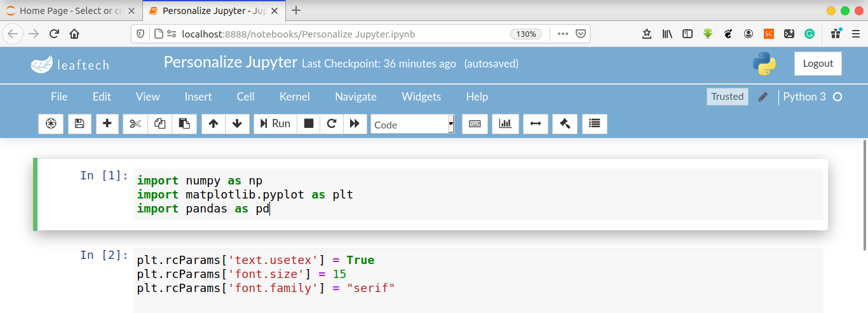Toggle the table of contents list icon

[594, 124]
